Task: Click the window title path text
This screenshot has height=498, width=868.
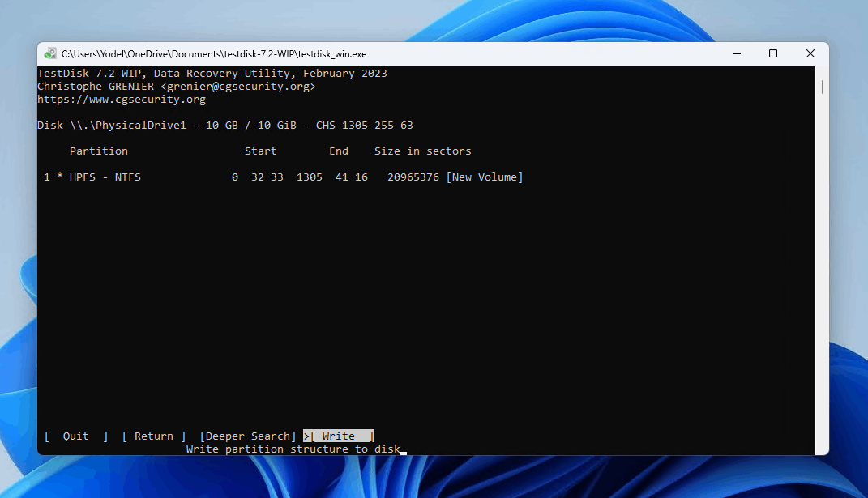Action: (214, 54)
